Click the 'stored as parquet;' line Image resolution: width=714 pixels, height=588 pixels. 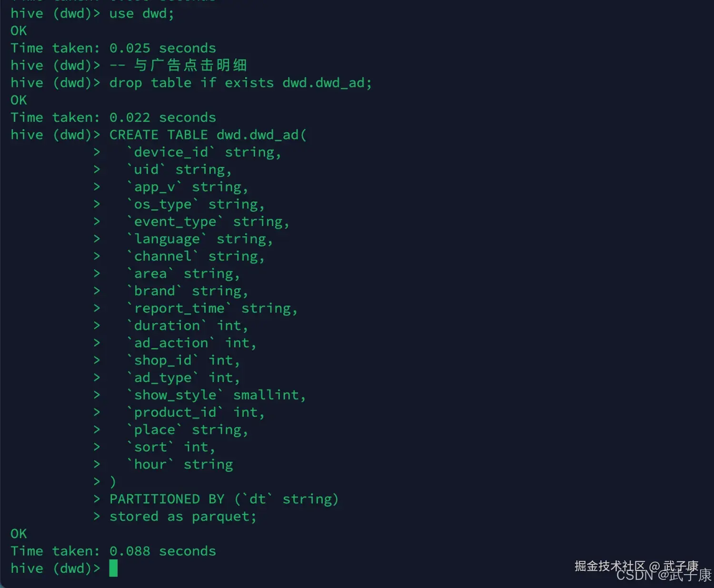click(183, 516)
